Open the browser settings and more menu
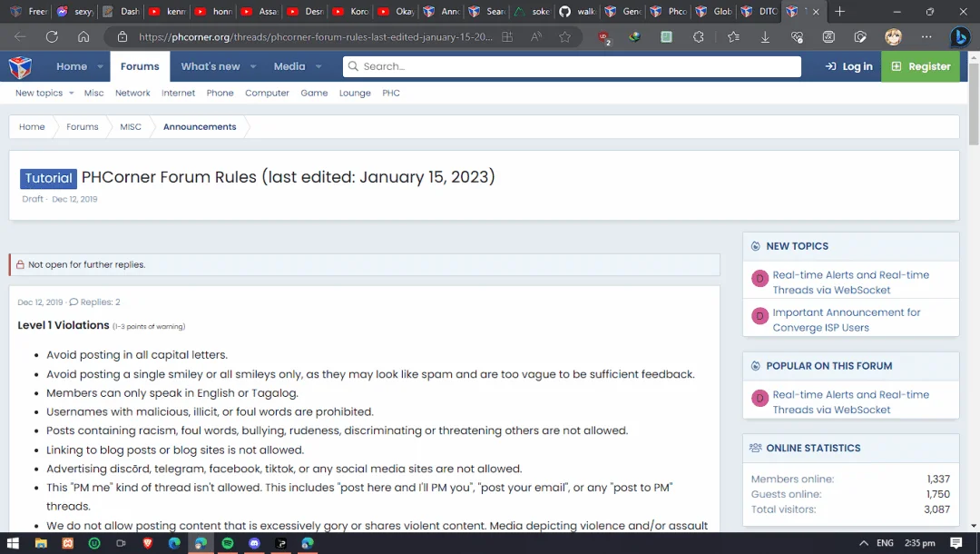 [926, 37]
